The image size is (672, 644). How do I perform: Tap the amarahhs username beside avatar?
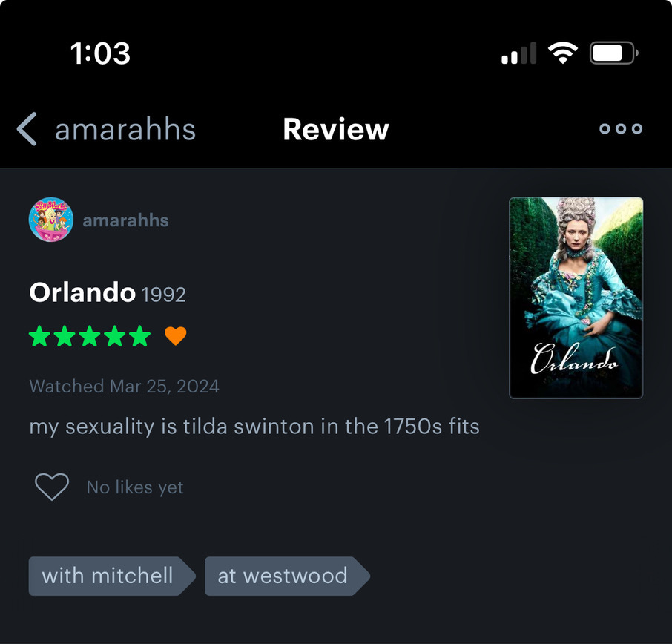tap(125, 220)
